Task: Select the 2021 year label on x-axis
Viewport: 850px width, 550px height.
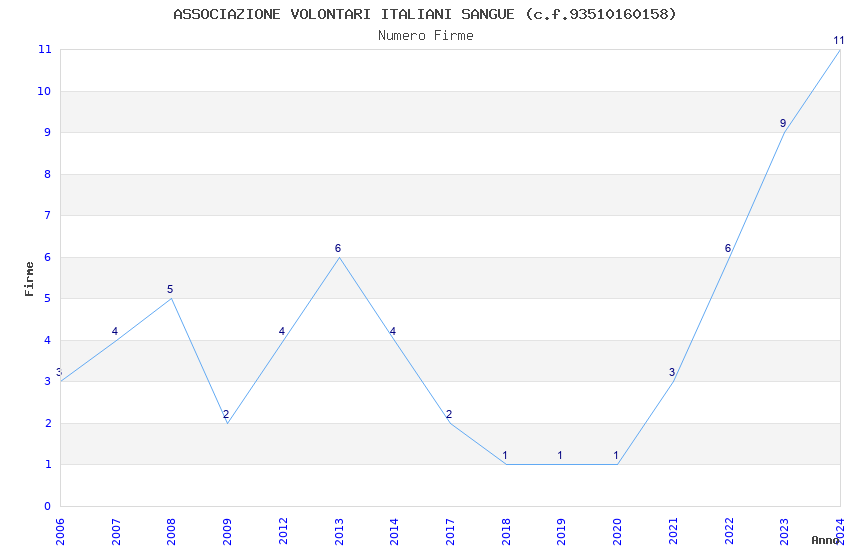Action: coord(673,531)
